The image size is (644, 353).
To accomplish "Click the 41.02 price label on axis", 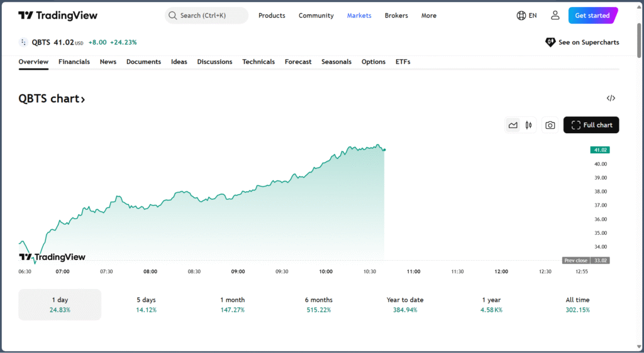I will coord(600,150).
